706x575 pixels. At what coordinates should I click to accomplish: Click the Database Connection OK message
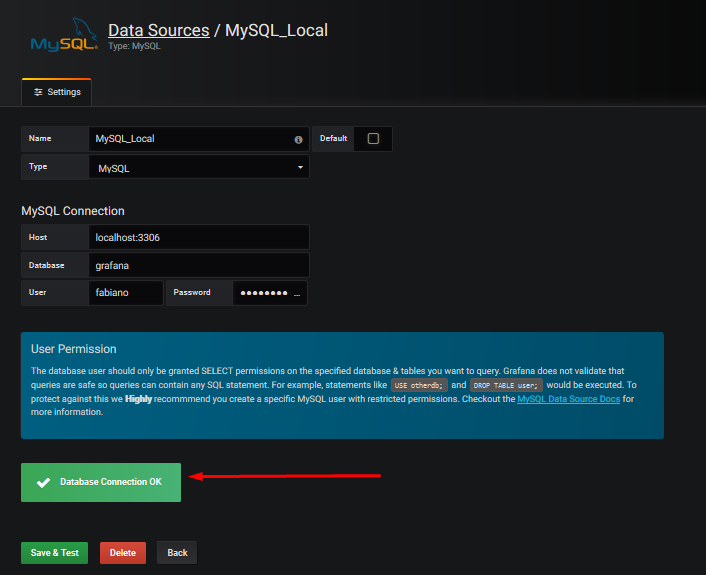click(101, 482)
